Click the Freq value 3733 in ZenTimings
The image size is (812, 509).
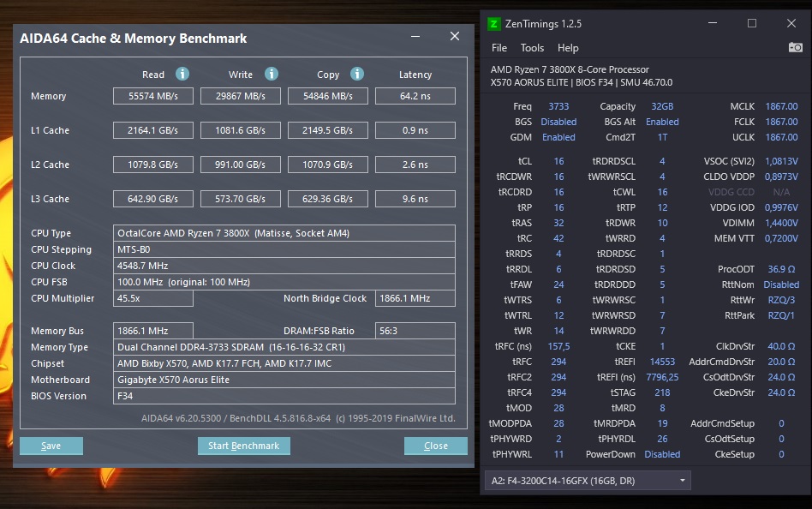click(x=558, y=106)
